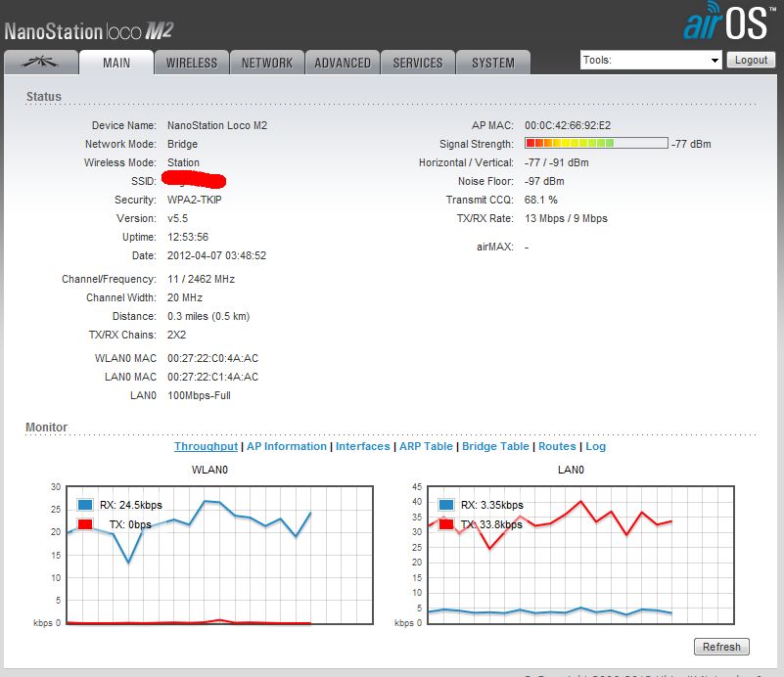Click the airOS logo
This screenshot has width=784, height=677.
pos(727,22)
